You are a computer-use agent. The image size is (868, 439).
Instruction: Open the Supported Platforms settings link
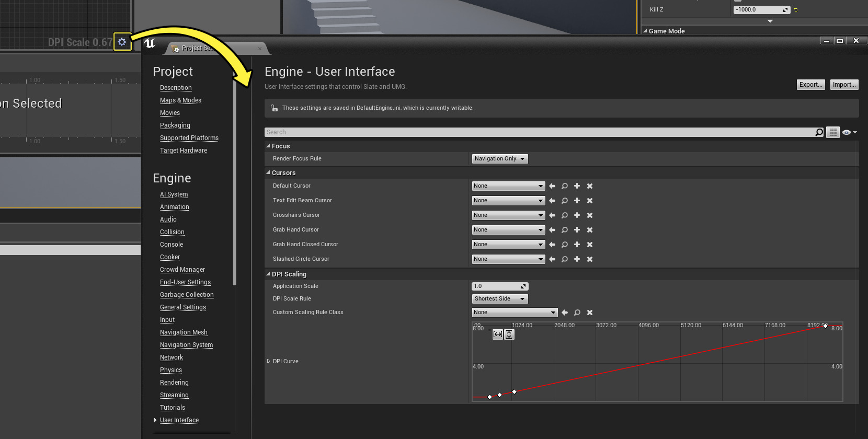coord(189,138)
